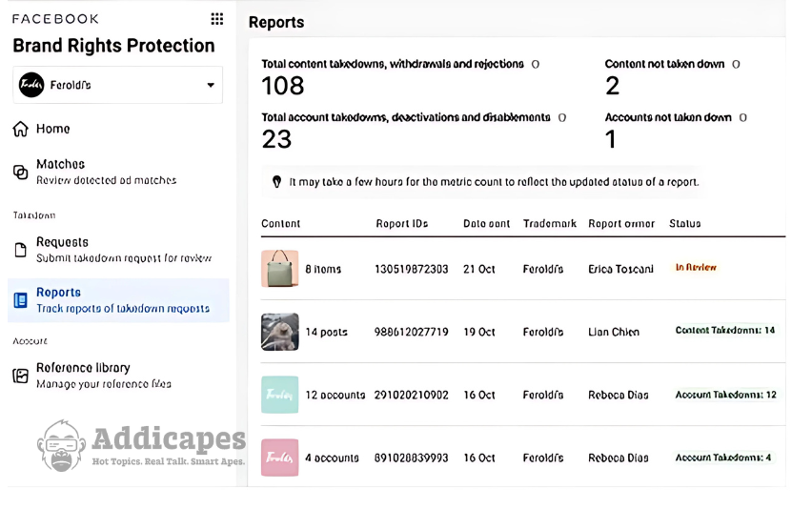Click the 4 accounts label
Screen dimensions: 812x509
click(332, 458)
